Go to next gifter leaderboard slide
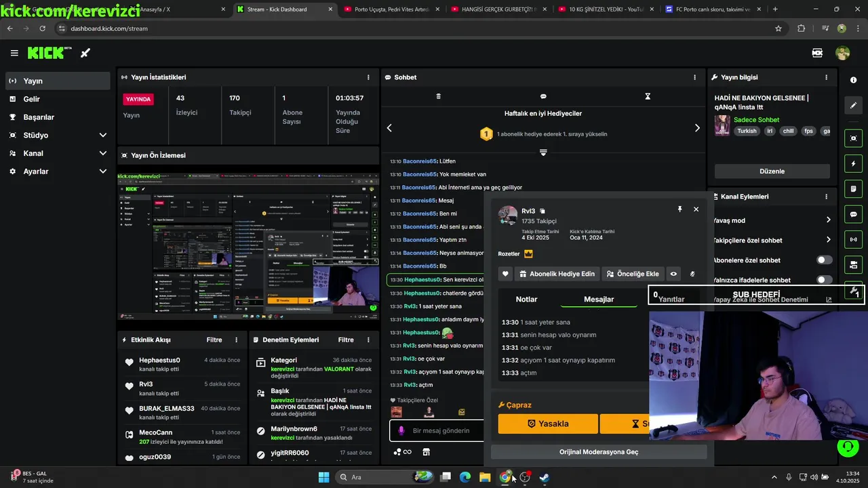The height and width of the screenshot is (488, 868). point(697,127)
